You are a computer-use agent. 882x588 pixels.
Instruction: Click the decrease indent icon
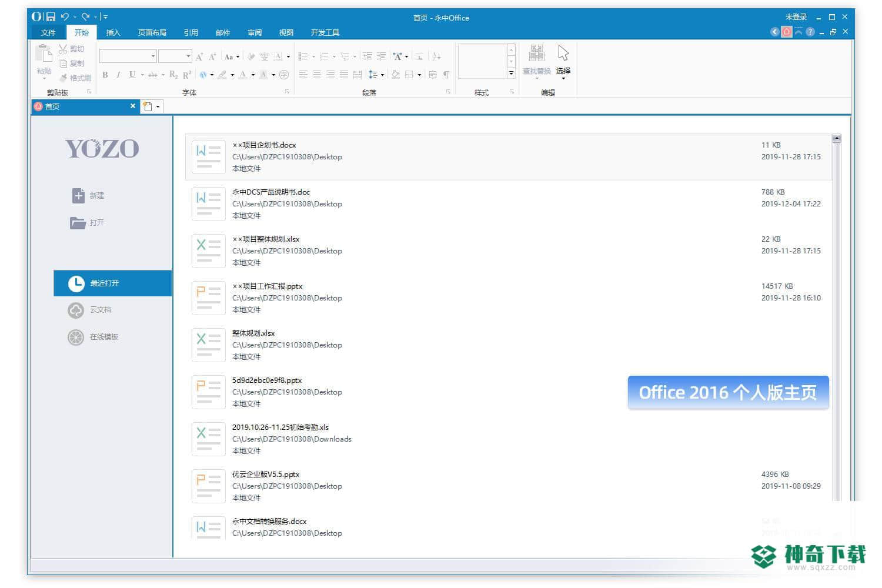tap(367, 56)
